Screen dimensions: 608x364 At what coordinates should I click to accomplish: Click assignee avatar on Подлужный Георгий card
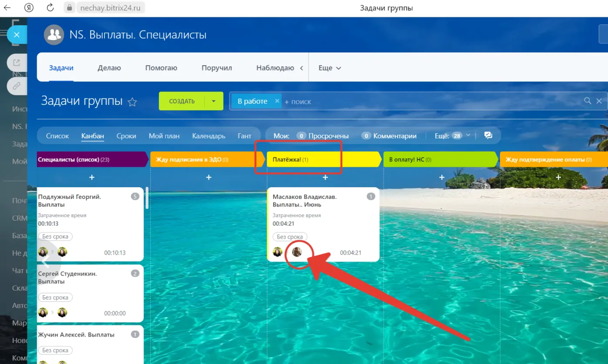click(x=62, y=252)
